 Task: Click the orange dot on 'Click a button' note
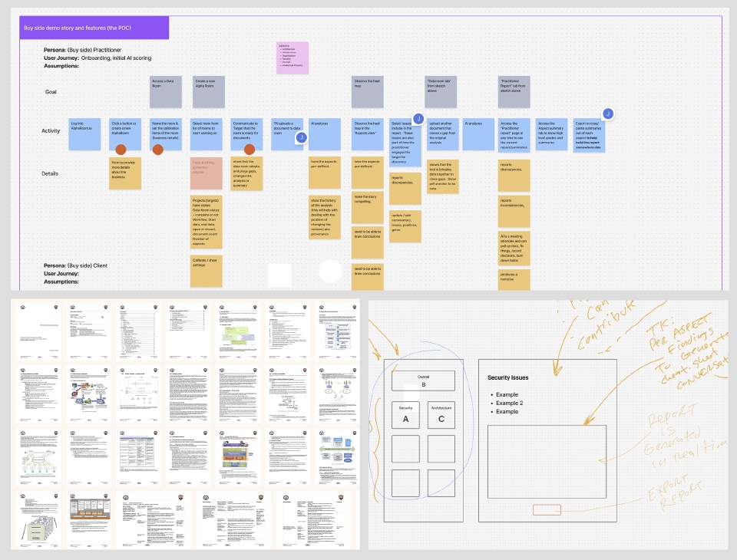tap(121, 150)
